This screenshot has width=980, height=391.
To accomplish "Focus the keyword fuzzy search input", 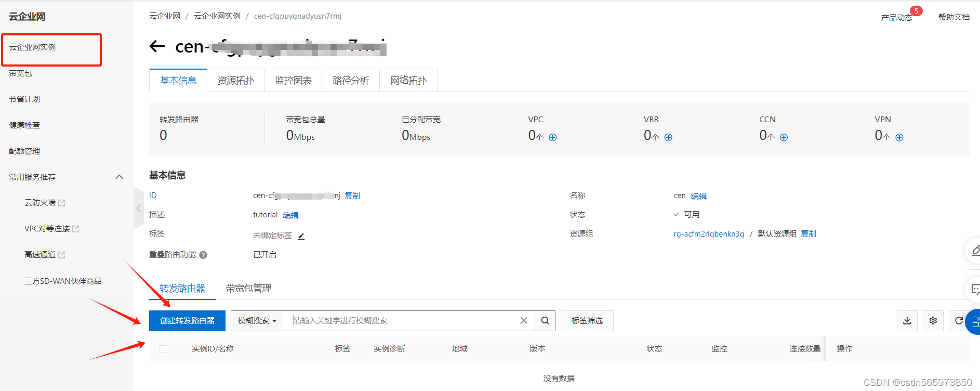I will 403,321.
